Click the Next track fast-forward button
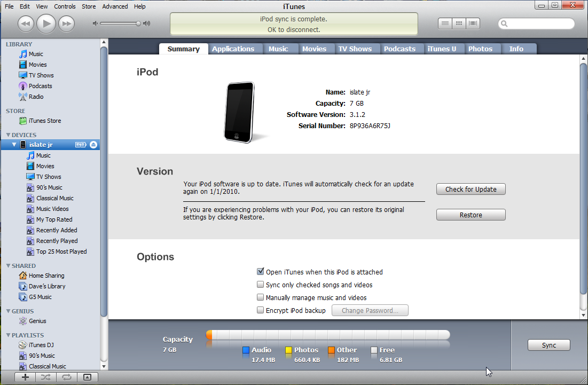This screenshot has height=385, width=588. [67, 23]
